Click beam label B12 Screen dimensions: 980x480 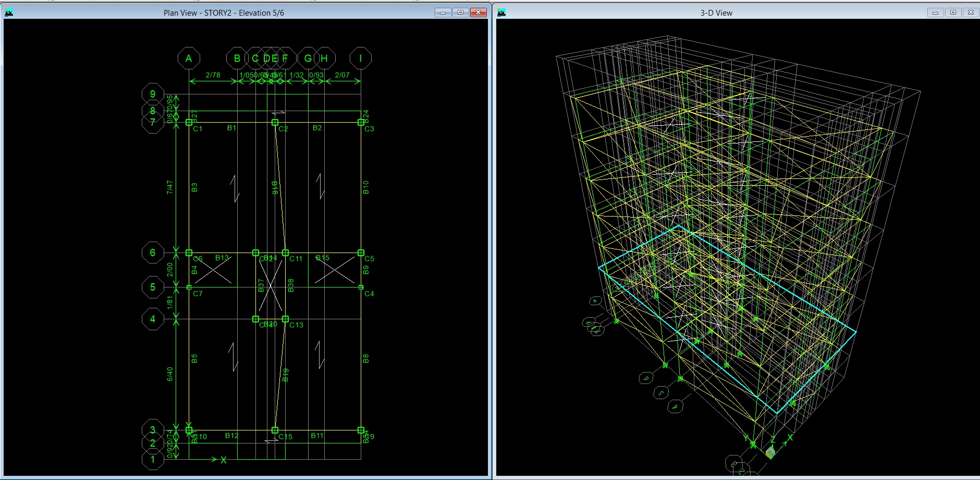(231, 436)
